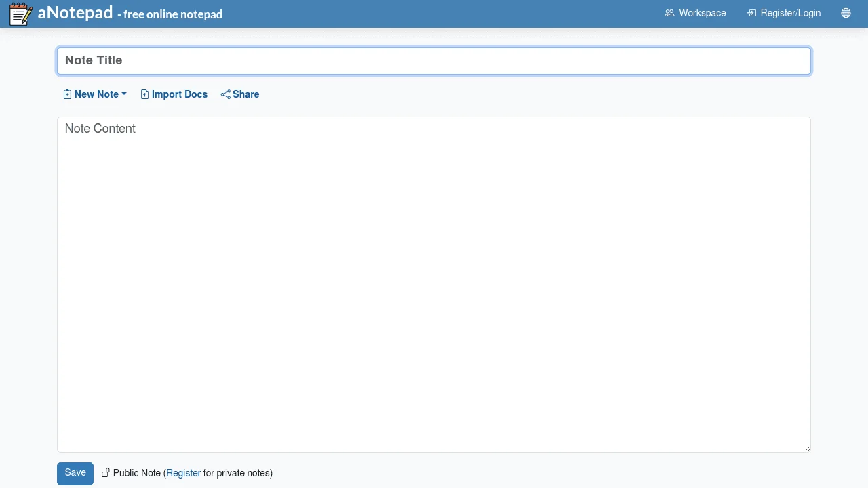
Task: Click the Share network icon
Action: coord(225,94)
